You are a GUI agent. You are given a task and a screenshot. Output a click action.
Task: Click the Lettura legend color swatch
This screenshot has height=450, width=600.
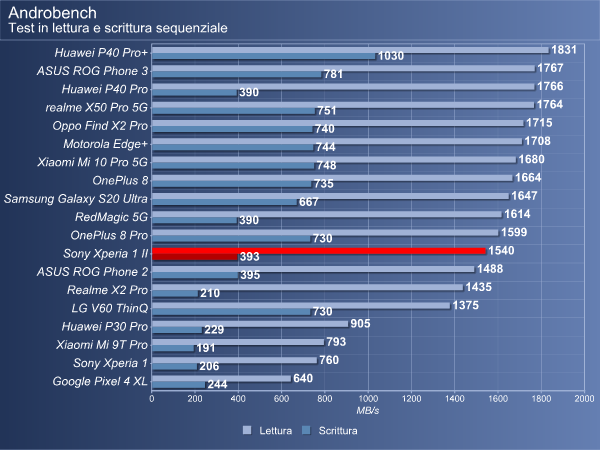click(247, 430)
